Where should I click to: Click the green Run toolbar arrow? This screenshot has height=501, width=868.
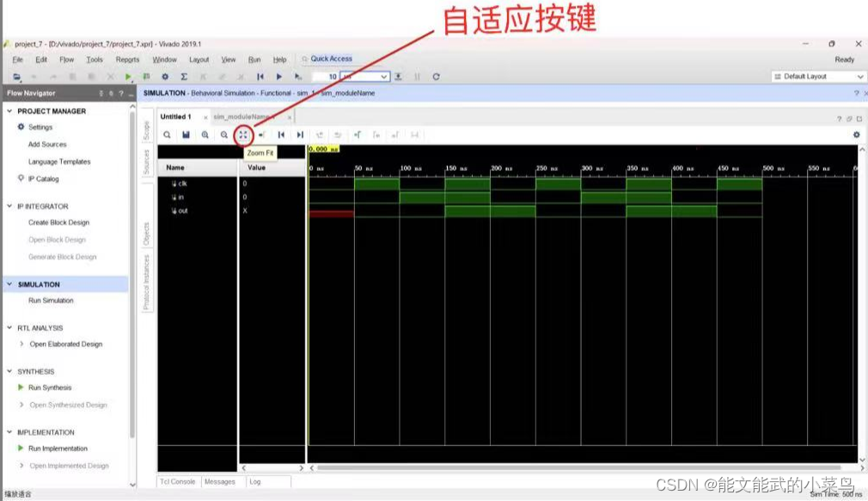[128, 76]
